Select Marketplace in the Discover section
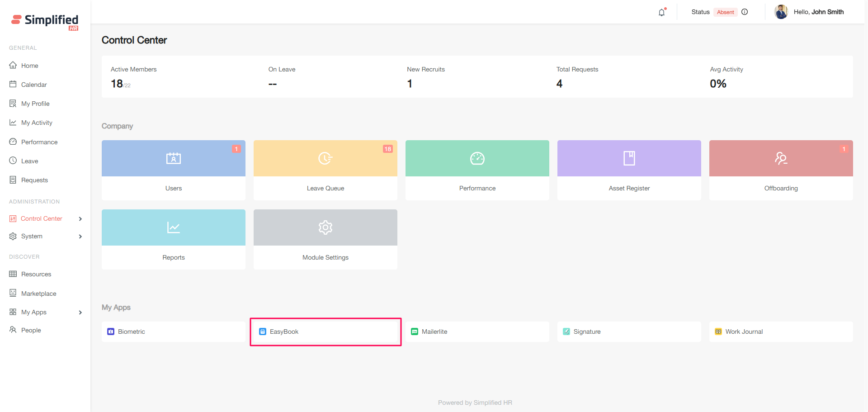 38,294
